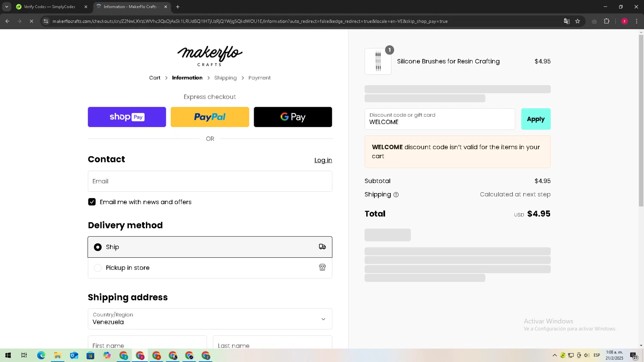Go to the Cart breadcrumb step
This screenshot has width=644, height=362.
(155, 78)
